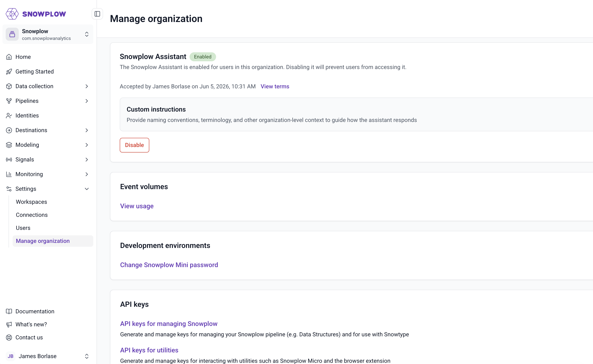Click the SNOWPLOW wordmark text
Screen dimensions: 593x364
pos(44,14)
